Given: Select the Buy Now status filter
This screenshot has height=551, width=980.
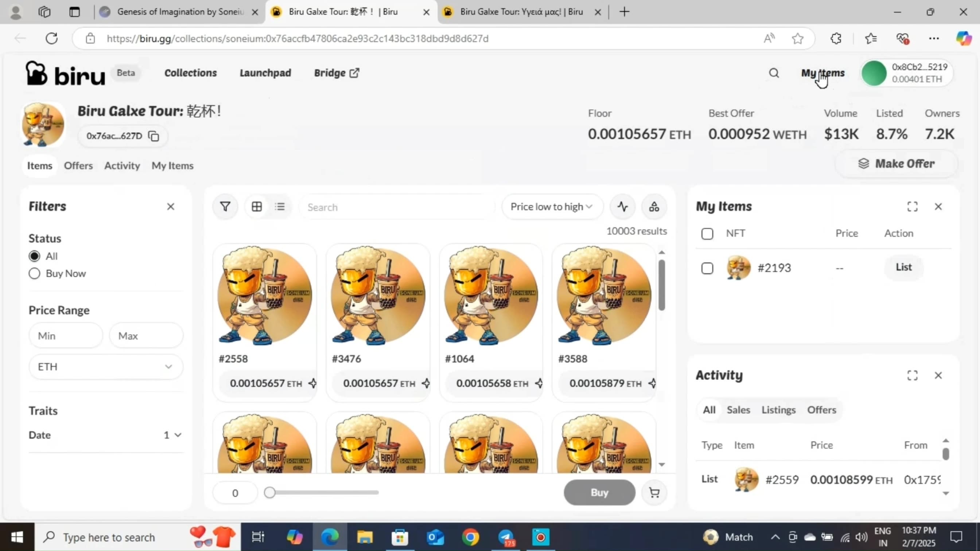Looking at the screenshot, I should [34, 273].
